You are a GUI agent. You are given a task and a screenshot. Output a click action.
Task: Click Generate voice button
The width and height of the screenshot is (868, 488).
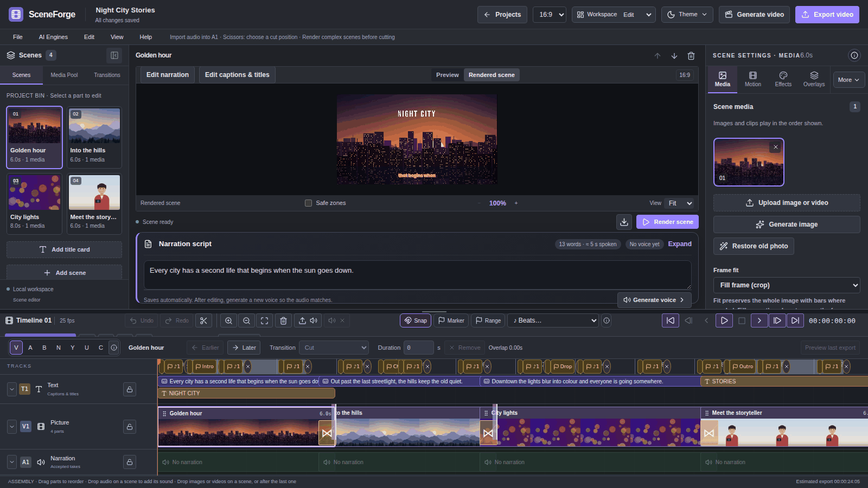point(654,300)
